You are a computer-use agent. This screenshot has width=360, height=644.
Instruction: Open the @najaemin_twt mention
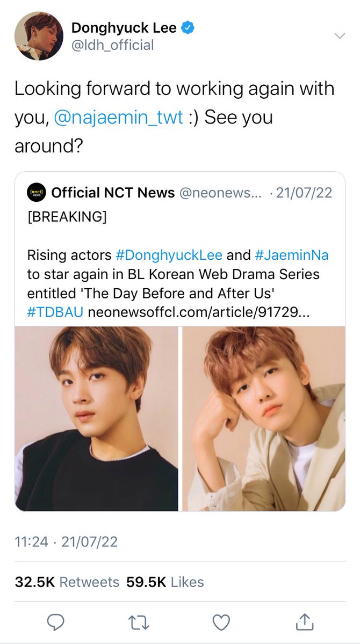pos(119,118)
